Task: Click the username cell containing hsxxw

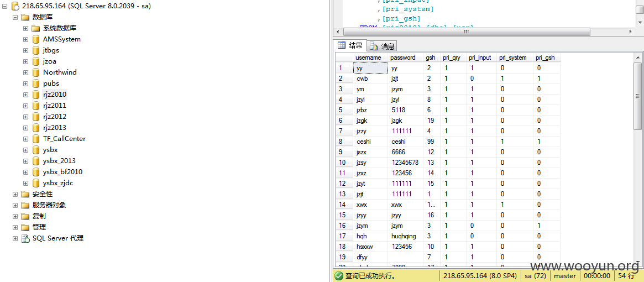Action: click(370, 247)
